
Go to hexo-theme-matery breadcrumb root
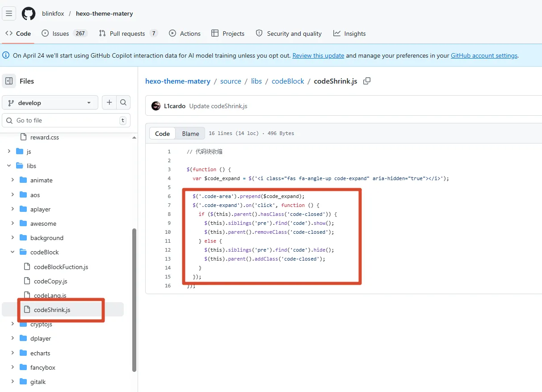click(x=178, y=81)
